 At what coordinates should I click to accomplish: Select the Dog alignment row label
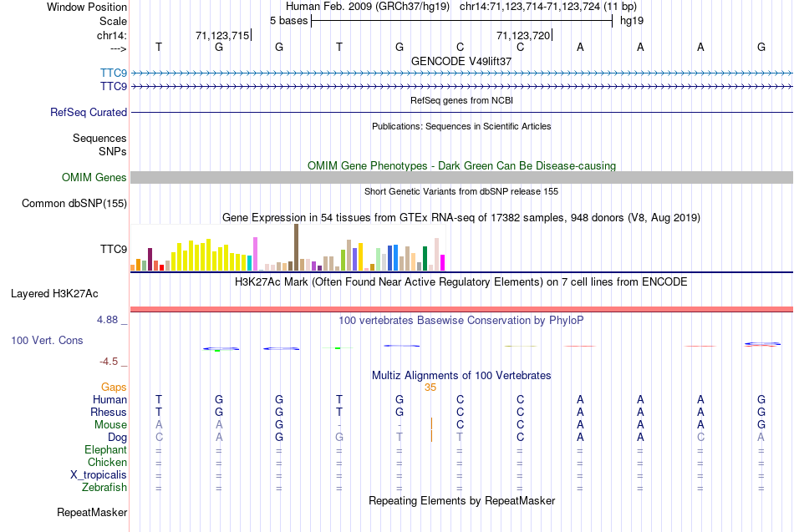tap(118, 438)
